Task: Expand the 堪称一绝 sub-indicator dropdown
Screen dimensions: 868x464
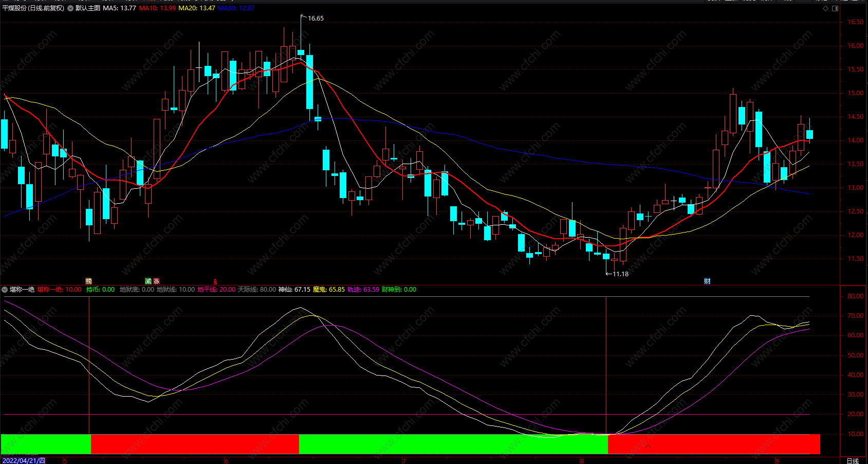Action: [5, 290]
